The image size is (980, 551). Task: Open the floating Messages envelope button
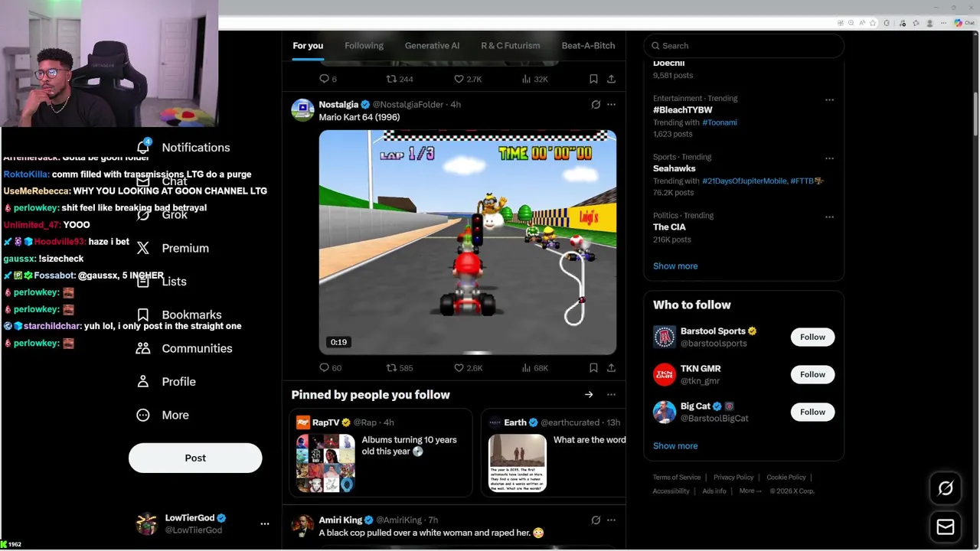tap(946, 527)
